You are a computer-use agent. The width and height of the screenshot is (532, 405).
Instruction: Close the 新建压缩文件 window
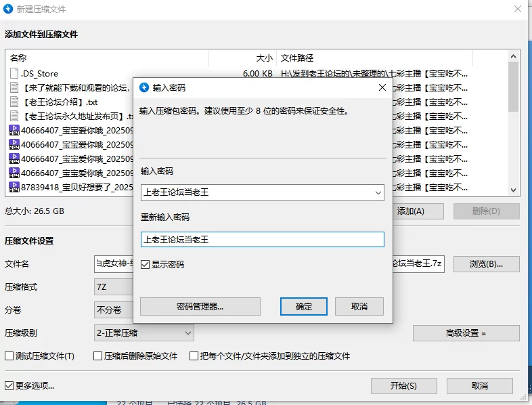[x=517, y=9]
